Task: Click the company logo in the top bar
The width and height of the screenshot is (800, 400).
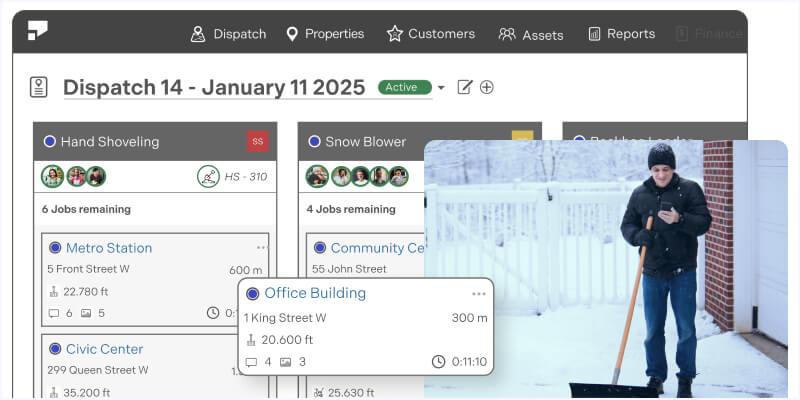Action: pos(38,32)
